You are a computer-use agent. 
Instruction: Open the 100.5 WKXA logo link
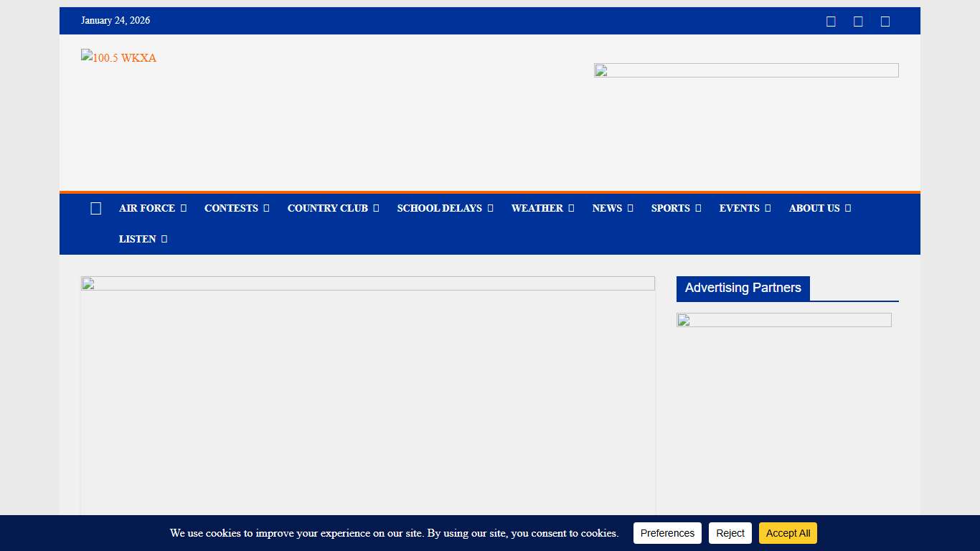[119, 58]
